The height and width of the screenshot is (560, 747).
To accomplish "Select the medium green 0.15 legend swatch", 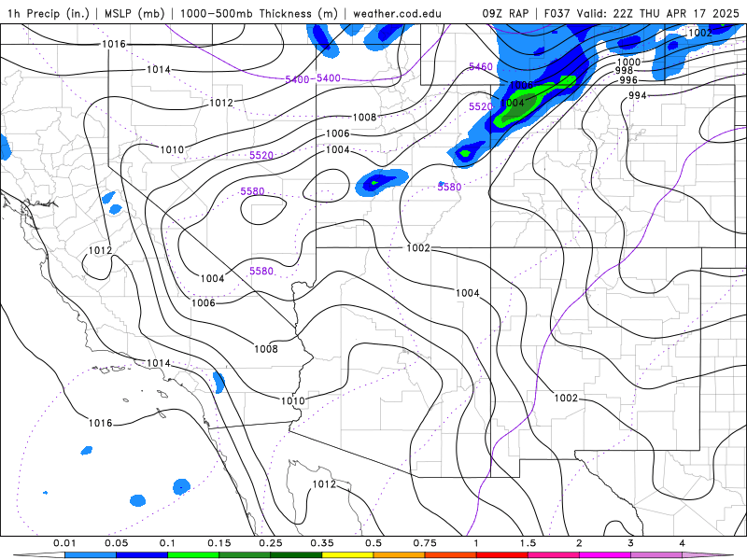I will click(x=245, y=555).
